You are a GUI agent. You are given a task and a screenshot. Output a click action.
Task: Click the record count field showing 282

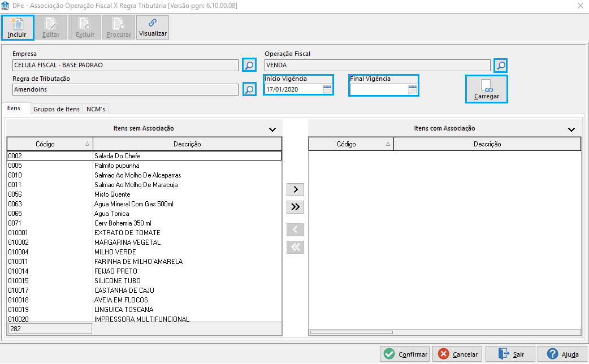coord(50,329)
